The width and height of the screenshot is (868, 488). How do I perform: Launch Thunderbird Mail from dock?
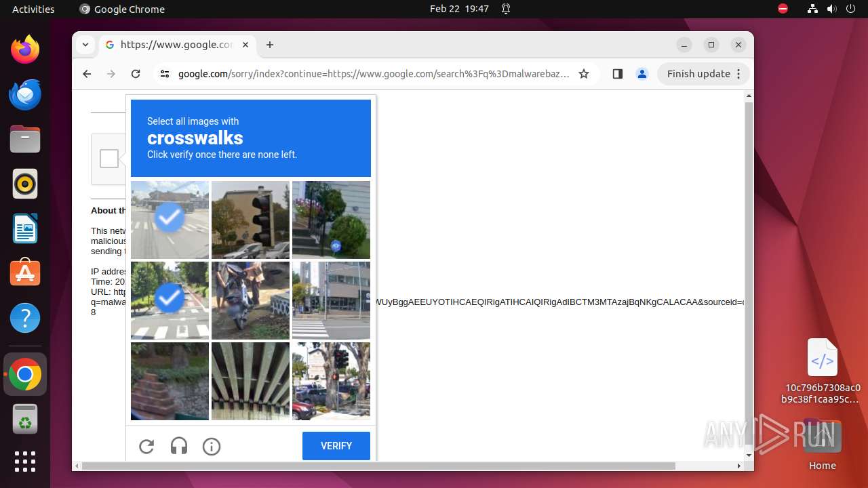click(x=25, y=95)
